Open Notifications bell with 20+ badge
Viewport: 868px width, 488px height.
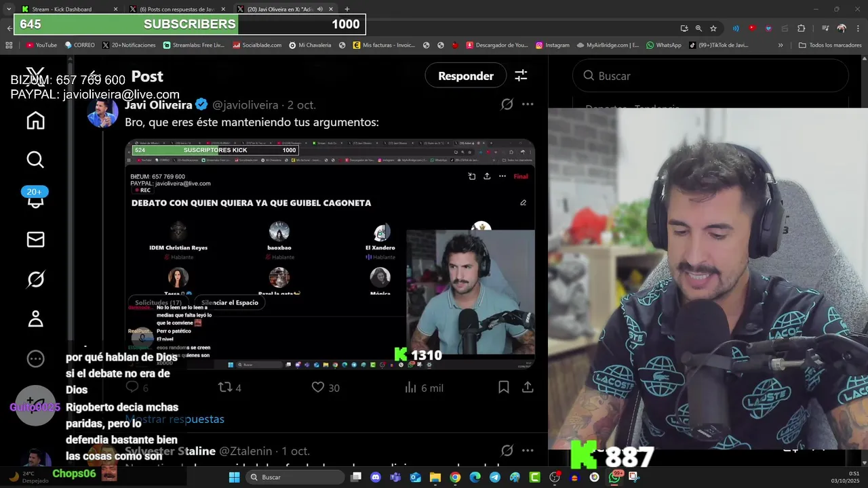tap(35, 198)
